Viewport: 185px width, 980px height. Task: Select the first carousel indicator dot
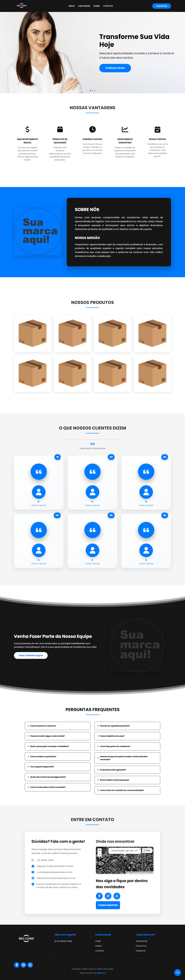coord(90,91)
